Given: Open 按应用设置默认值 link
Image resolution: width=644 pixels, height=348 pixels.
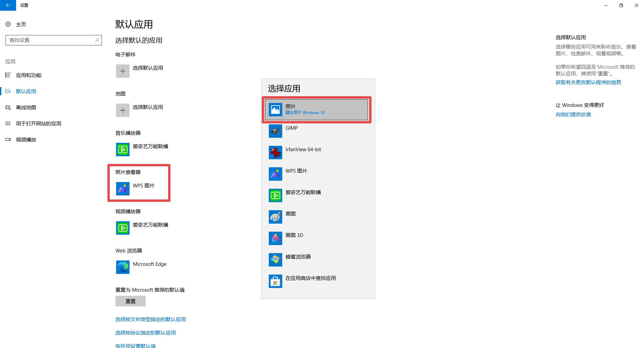Looking at the screenshot, I should [x=136, y=346].
